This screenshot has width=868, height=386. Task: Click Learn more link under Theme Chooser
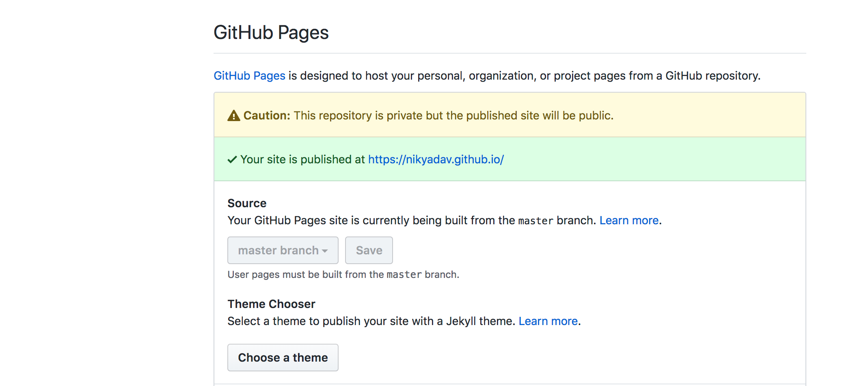pos(548,321)
